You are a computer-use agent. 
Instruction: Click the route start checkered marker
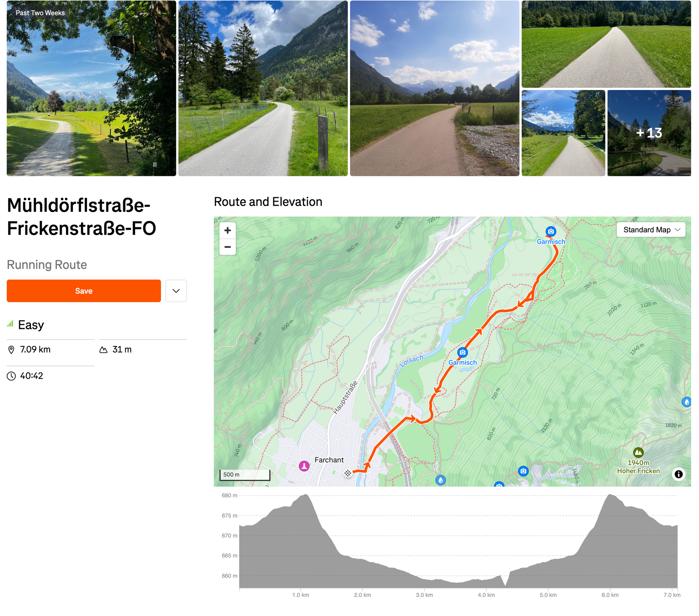pyautogui.click(x=348, y=473)
